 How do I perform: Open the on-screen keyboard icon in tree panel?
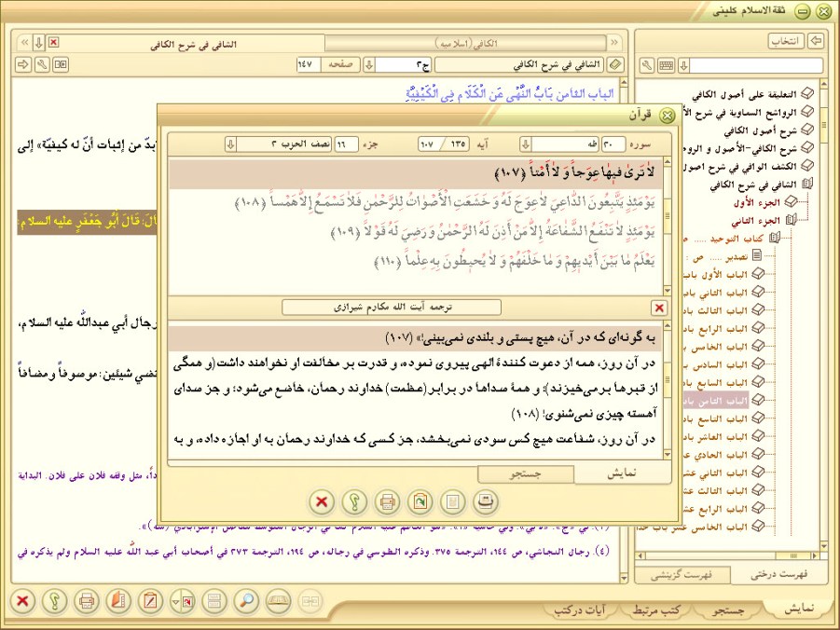click(666, 65)
